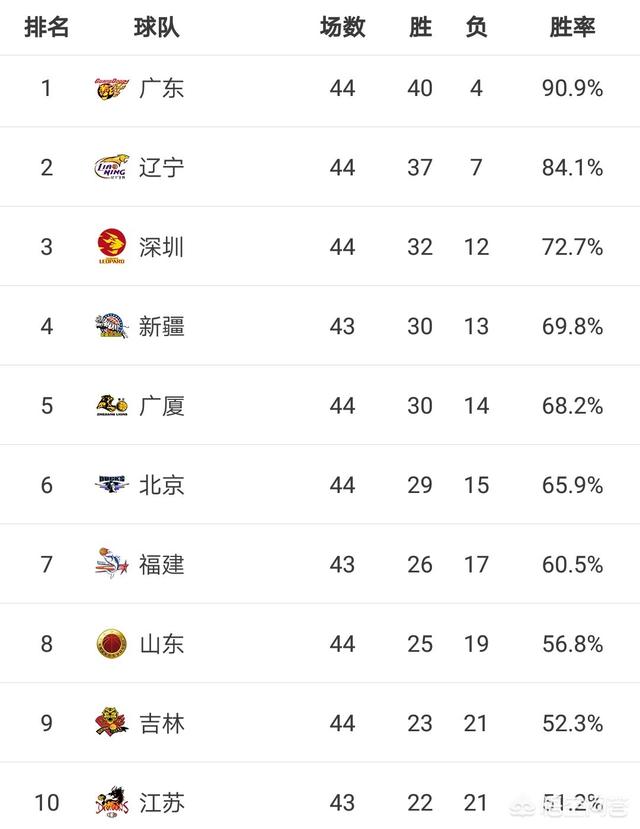This screenshot has width=640, height=829.
Task: Click the Guangdong team logo icon
Action: [x=112, y=88]
